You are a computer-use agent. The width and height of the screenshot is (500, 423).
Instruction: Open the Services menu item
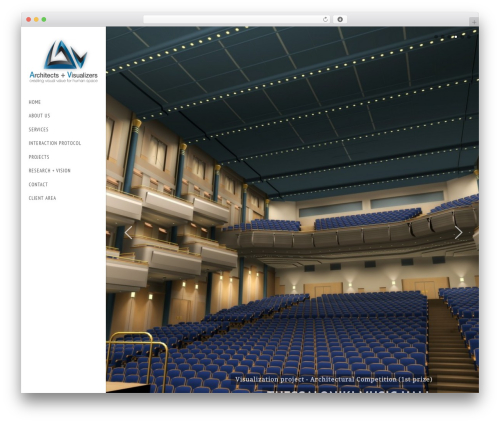(x=38, y=129)
